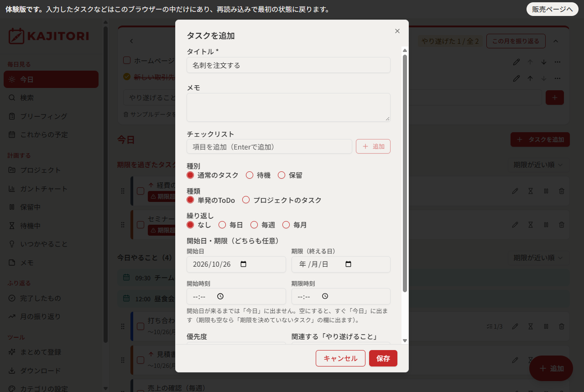Image resolution: width=584 pixels, height=392 pixels.
Task: Open ガントチャート in the sidebar
Action: tap(51, 189)
